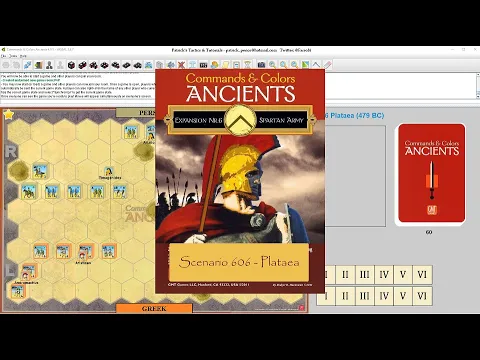This screenshot has width=480, height=360.
Task: Click the four dice roll icon
Action: (104, 65)
